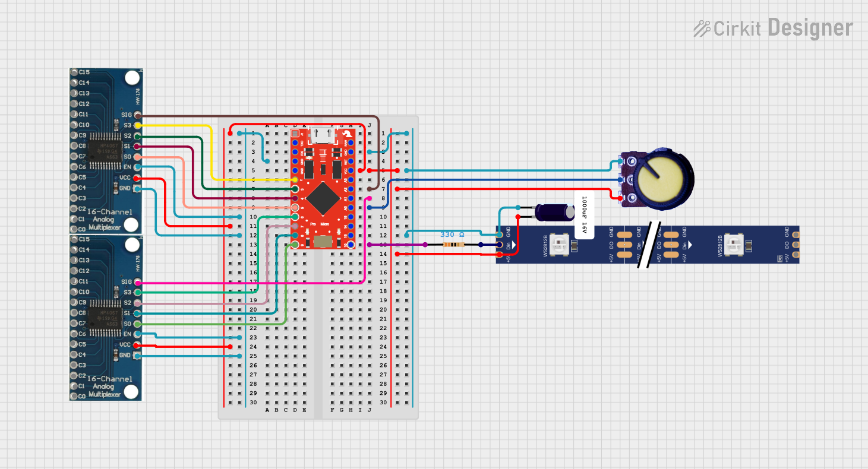
Task: Select the 330 ohm resistor
Action: coord(453,245)
